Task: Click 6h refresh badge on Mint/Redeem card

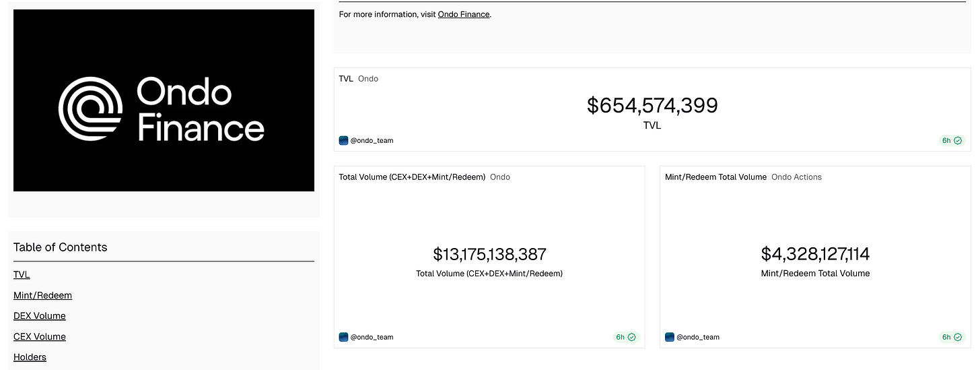Action: click(952, 337)
